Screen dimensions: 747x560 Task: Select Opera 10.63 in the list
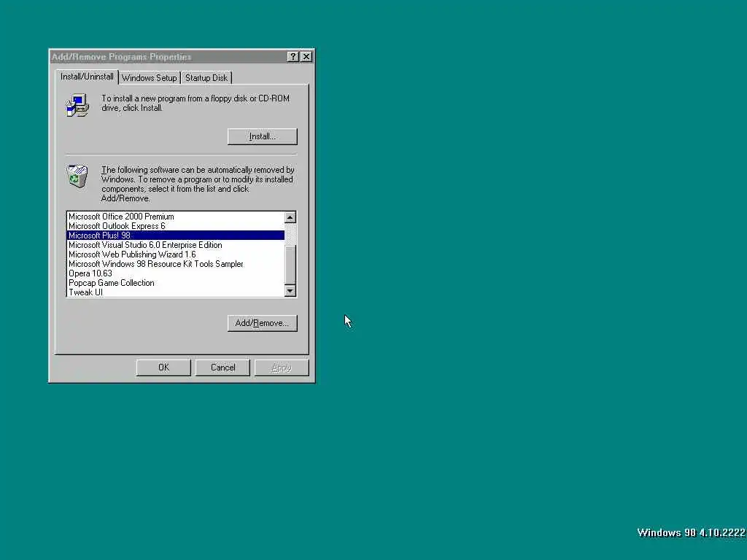[x=175, y=274]
